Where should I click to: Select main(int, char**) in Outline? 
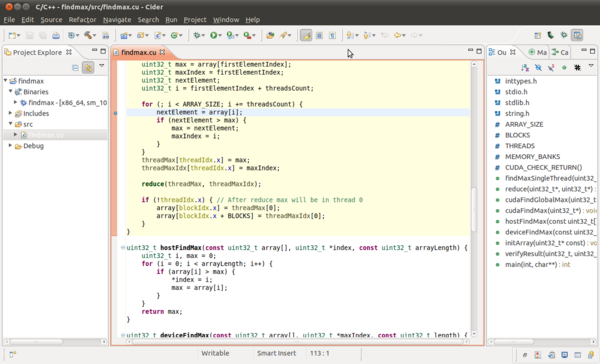click(x=532, y=264)
